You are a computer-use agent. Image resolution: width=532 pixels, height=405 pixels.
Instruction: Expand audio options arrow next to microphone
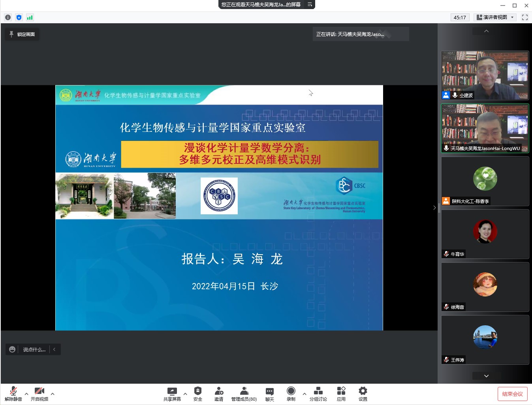(26, 394)
